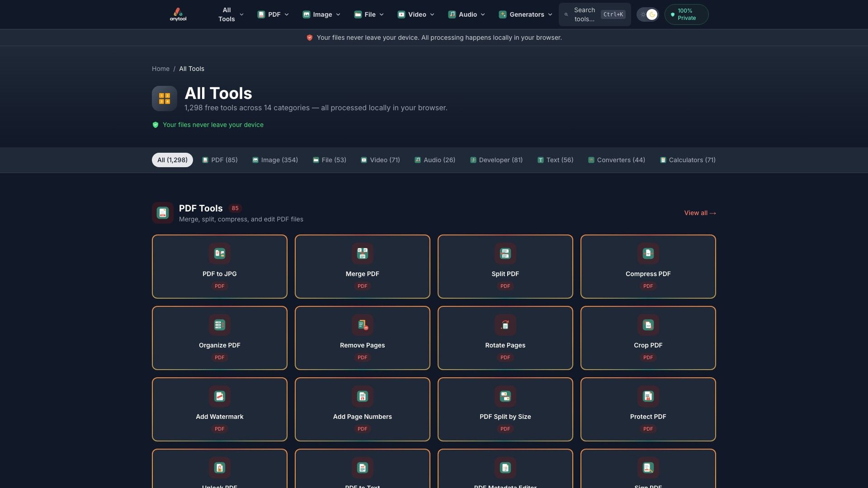Toggle the dark/light theme switch
The width and height of the screenshot is (868, 488).
coord(647,14)
